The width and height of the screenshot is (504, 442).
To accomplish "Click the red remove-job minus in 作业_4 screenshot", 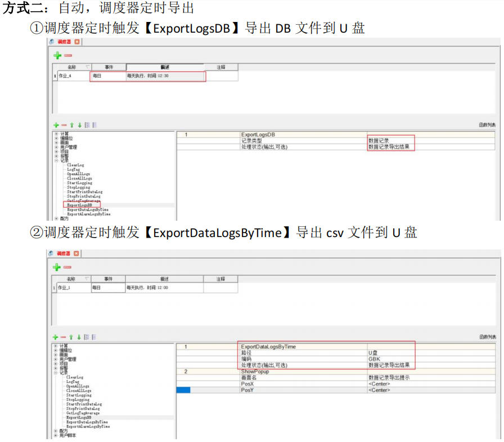I will 68,56.
